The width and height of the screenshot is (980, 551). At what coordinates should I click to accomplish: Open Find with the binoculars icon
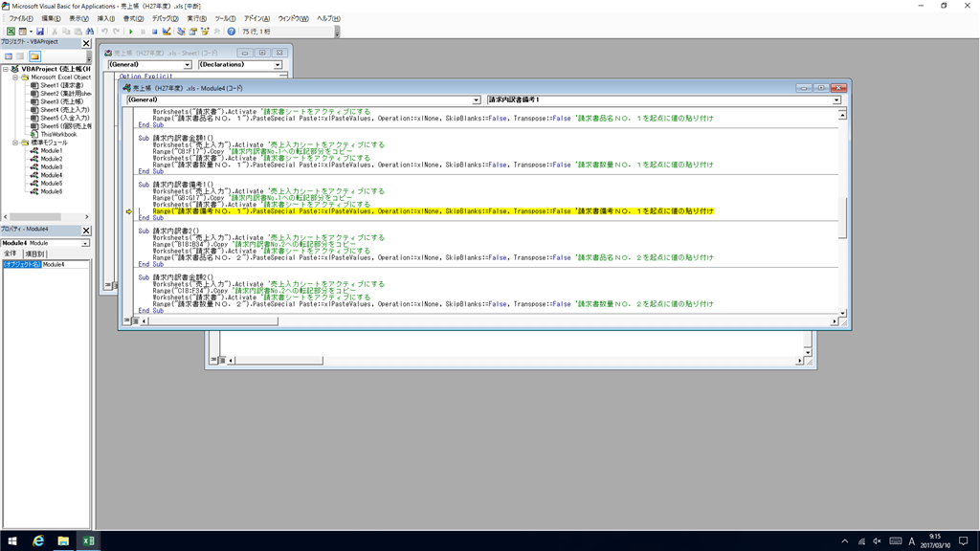tap(90, 32)
